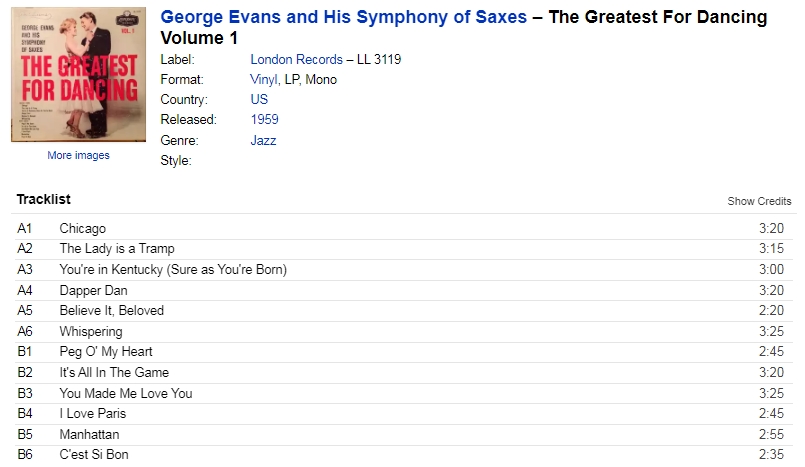Click track A5 Believe It, Beloved
This screenshot has height=467, width=805.
(x=402, y=311)
